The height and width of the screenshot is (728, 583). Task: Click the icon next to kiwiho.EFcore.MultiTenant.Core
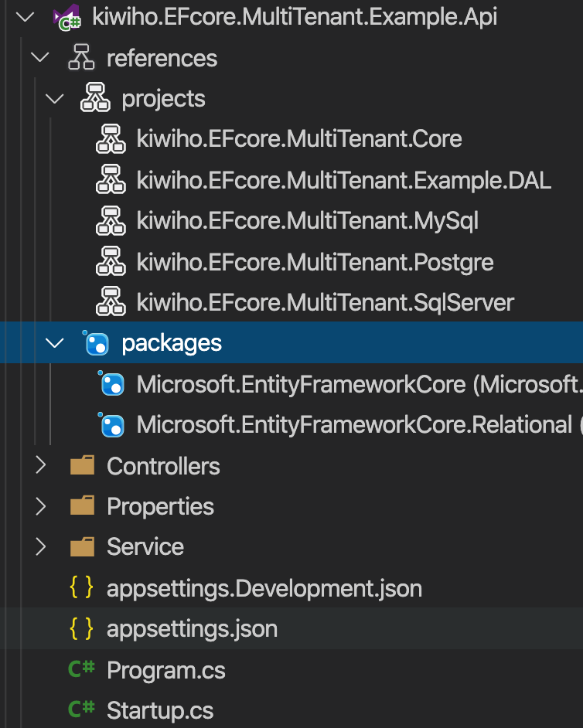click(111, 139)
